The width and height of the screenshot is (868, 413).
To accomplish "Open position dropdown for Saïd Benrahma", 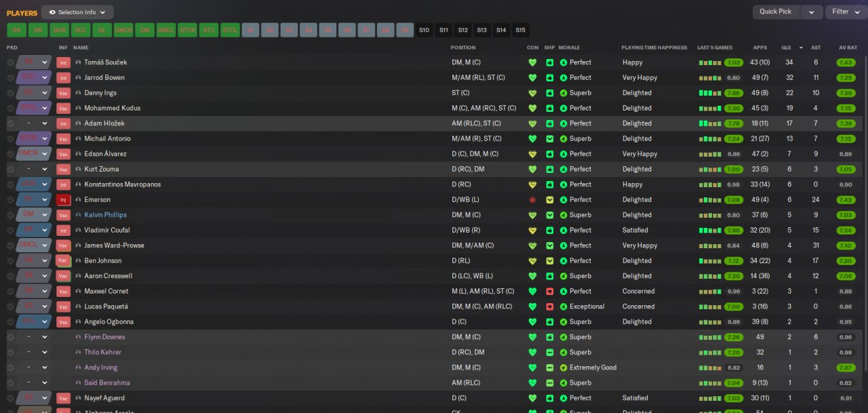I will 34,383.
